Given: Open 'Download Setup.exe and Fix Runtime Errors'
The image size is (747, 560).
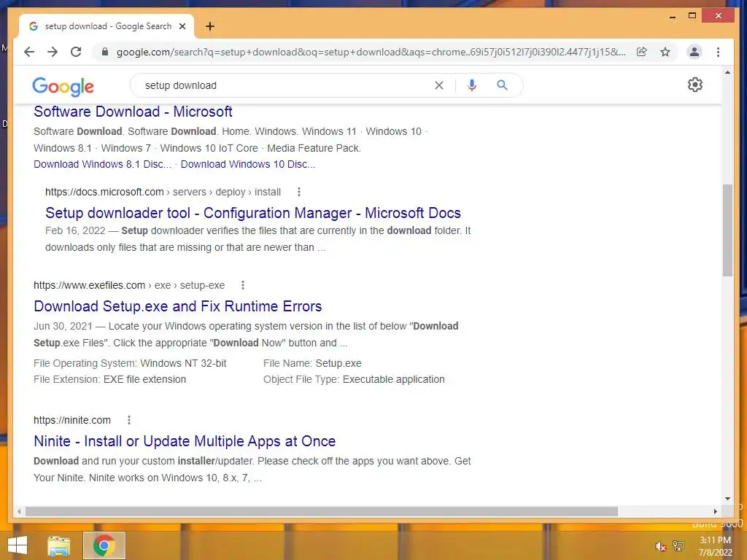Looking at the screenshot, I should (178, 306).
